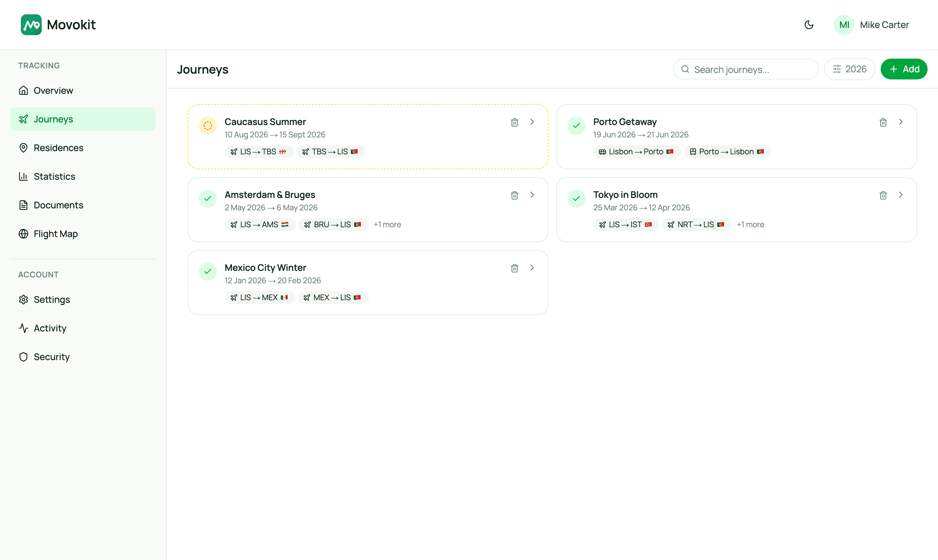Viewport: 938px width, 560px height.
Task: Click the Mike Carter user name
Action: click(x=884, y=25)
